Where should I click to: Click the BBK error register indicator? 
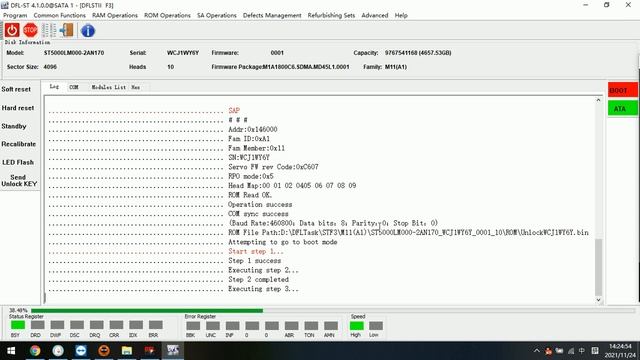pyautogui.click(x=193, y=326)
